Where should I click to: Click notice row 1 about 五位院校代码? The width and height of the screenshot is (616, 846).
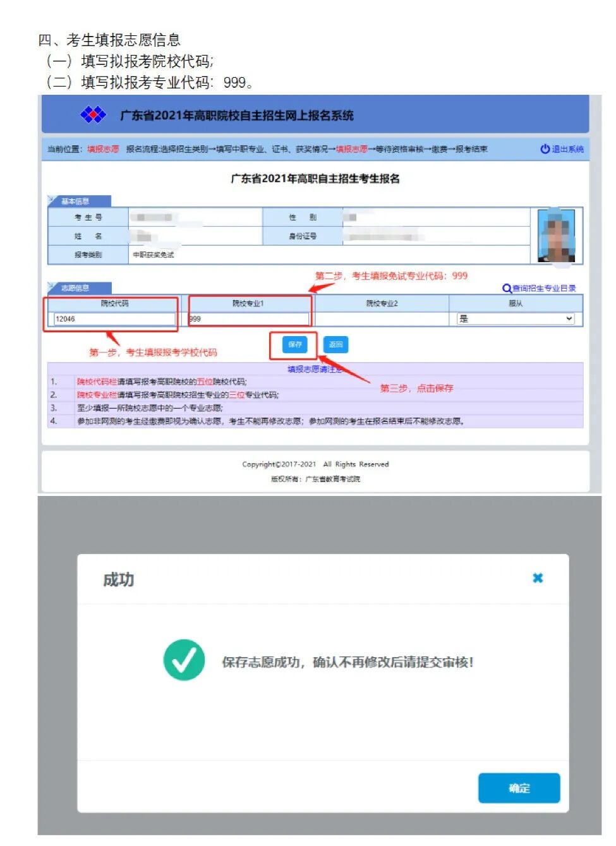315,382
